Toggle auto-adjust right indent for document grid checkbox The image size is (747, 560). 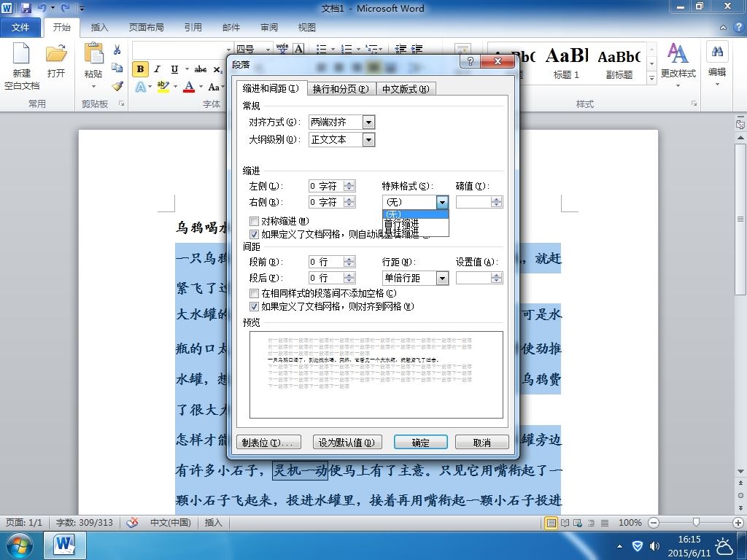(x=255, y=234)
